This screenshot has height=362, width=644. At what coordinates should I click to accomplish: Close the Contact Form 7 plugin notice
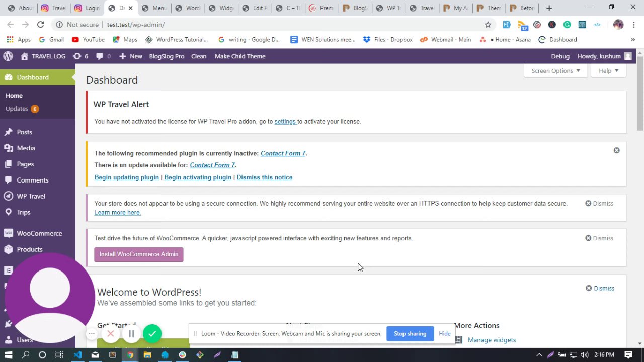tap(616, 150)
